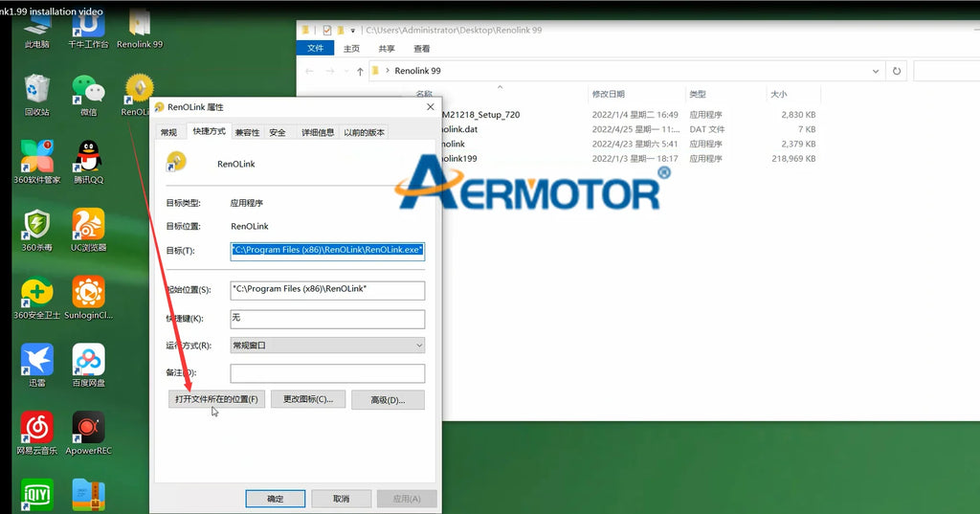
Task: Switch to the 兼容性 tab
Action: 248,132
